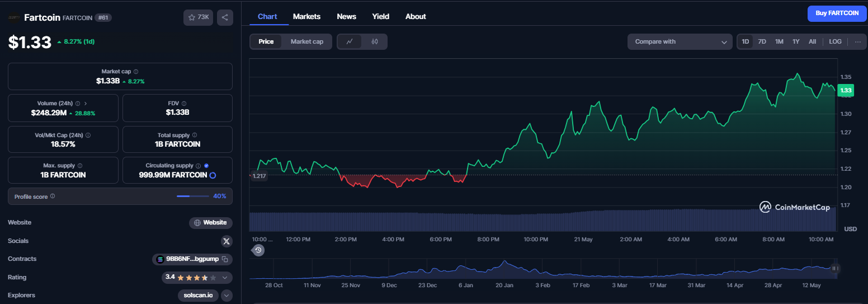Click the 8.27% (1d) change text
The height and width of the screenshot is (304, 868).
(79, 41)
